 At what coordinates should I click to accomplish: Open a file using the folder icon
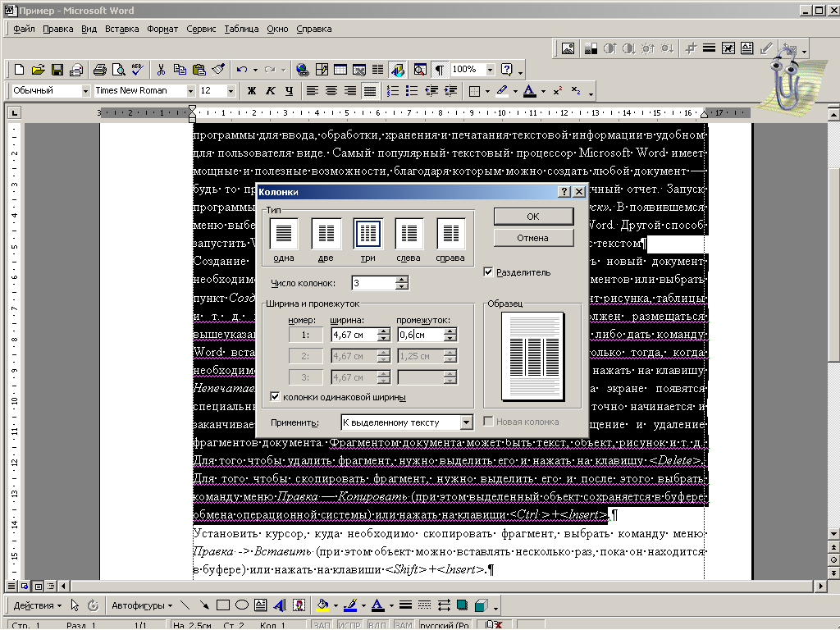[38, 70]
